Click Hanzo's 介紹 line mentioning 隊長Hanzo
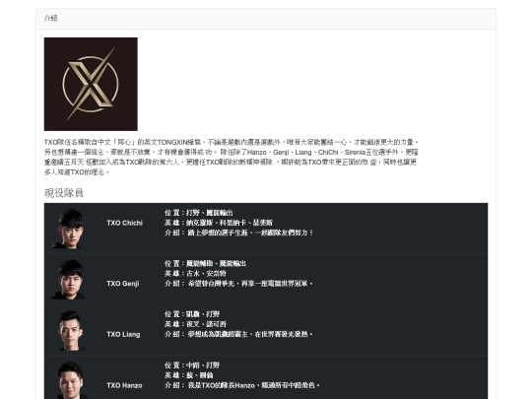The width and height of the screenshot is (532, 399). tap(242, 385)
